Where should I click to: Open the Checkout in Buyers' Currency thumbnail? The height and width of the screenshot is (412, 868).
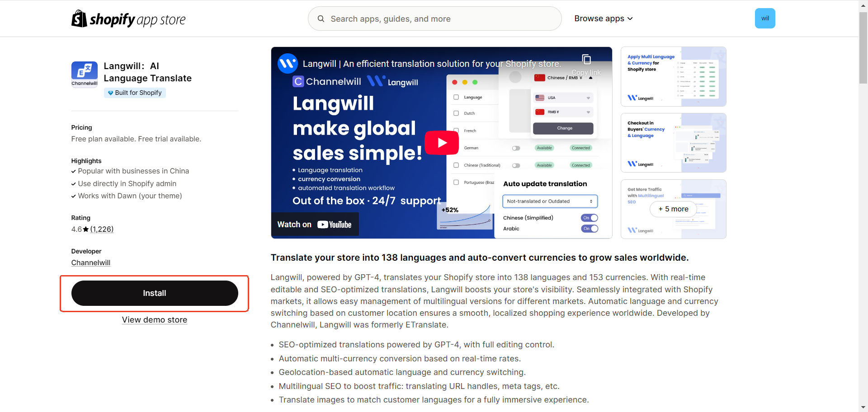674,143
